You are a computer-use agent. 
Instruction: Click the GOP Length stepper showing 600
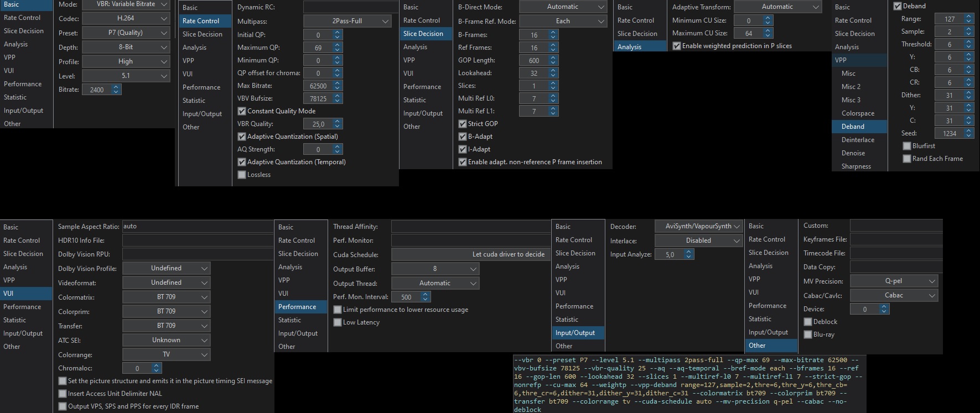pyautogui.click(x=538, y=60)
